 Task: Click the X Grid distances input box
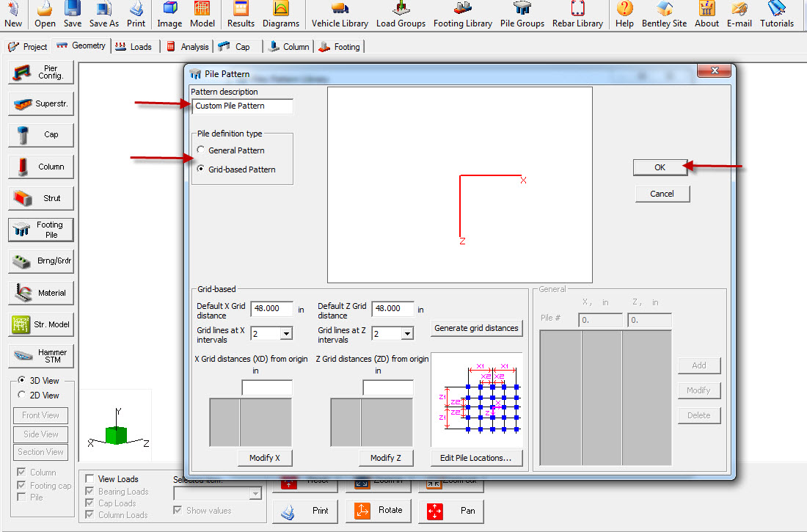pos(266,387)
